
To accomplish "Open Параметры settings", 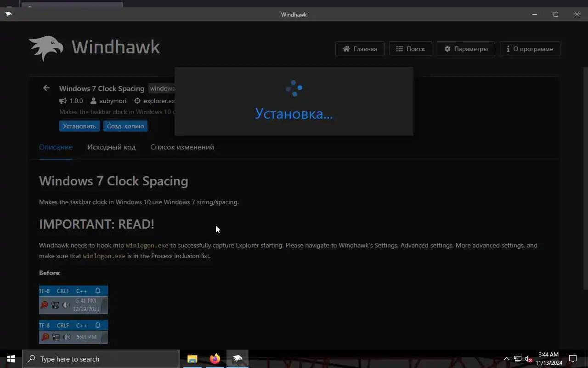I will (466, 49).
